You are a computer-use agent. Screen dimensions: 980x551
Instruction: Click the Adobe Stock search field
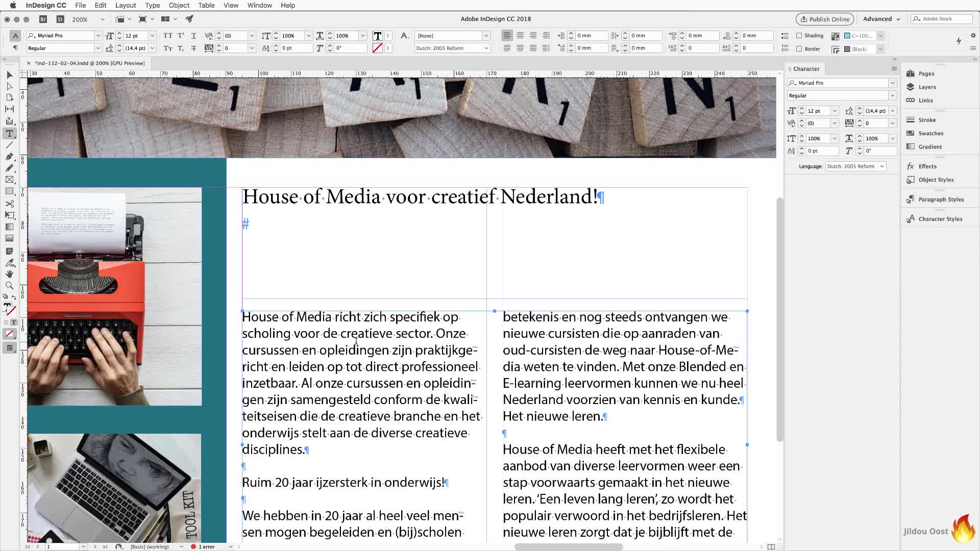(942, 19)
